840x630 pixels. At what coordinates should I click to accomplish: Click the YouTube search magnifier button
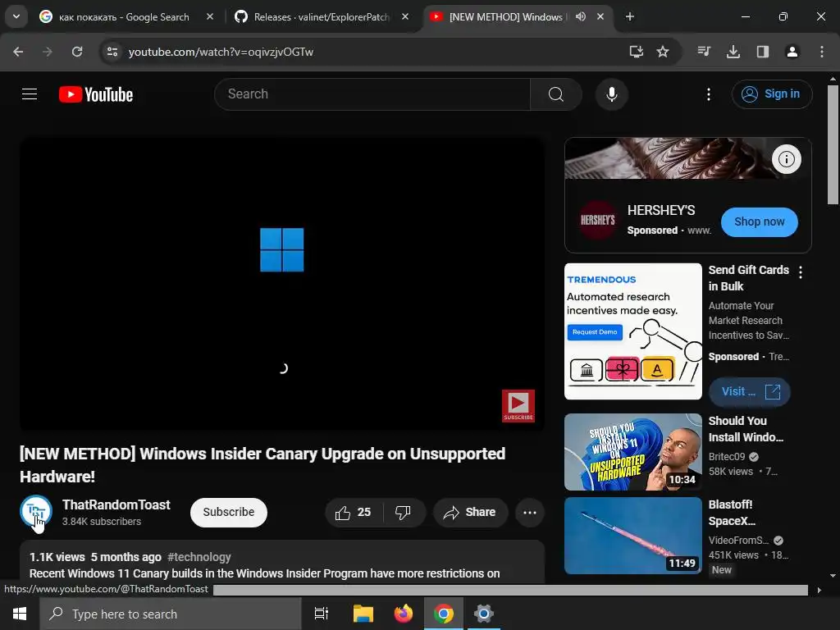556,94
